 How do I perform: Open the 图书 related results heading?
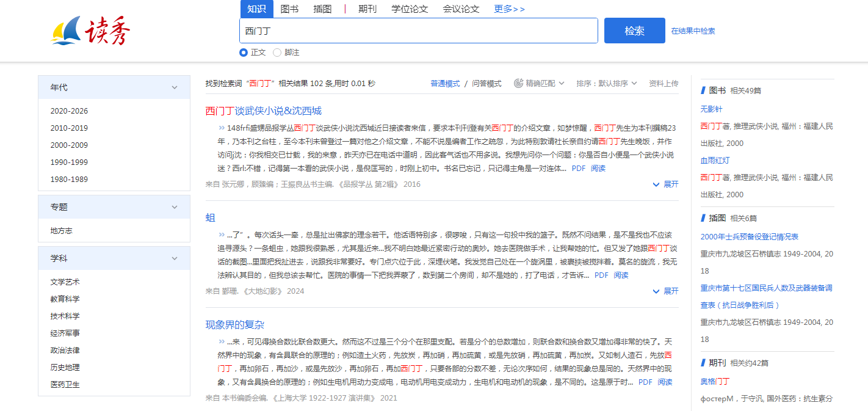tap(717, 90)
